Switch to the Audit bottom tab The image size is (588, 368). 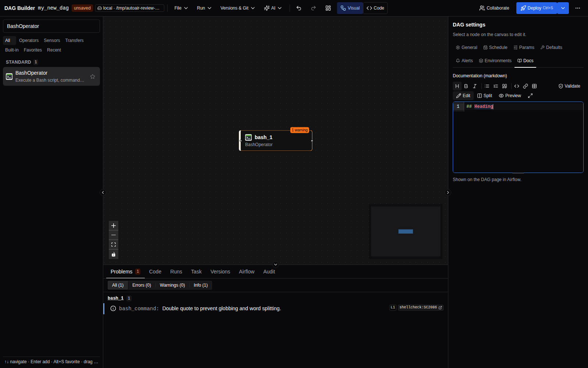coord(269,272)
